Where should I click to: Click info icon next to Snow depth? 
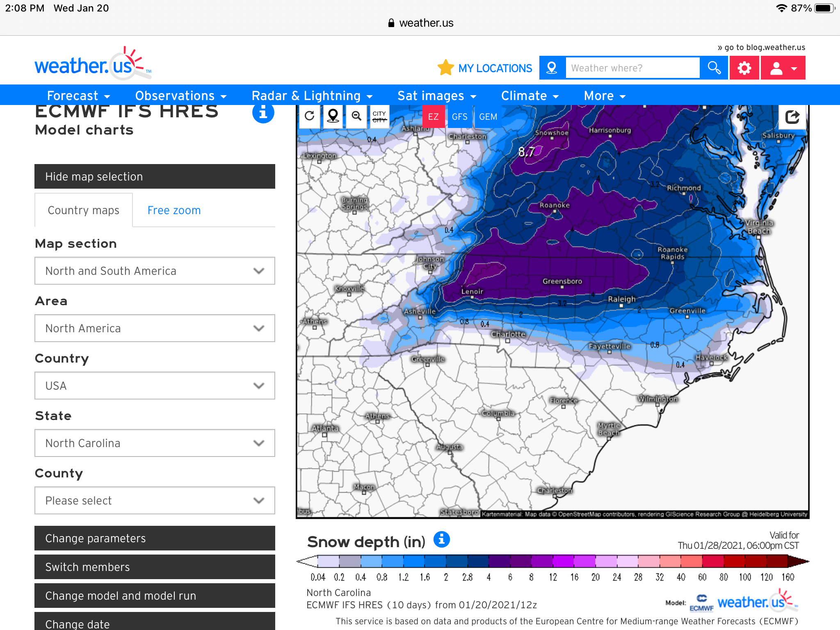click(x=441, y=539)
